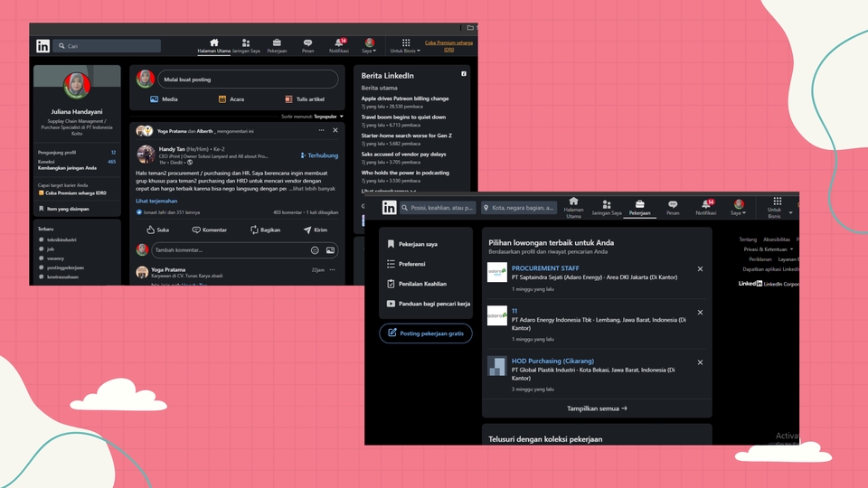Add Media to a new post

[x=164, y=99]
